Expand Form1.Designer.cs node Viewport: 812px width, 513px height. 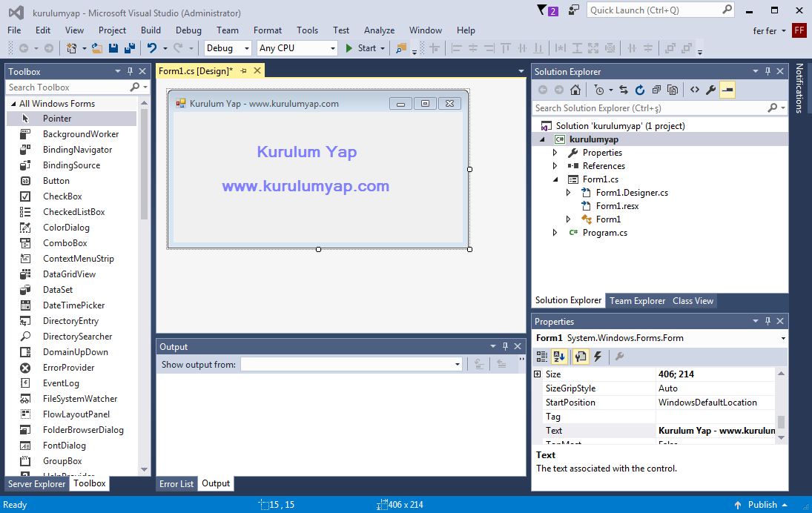tap(568, 193)
